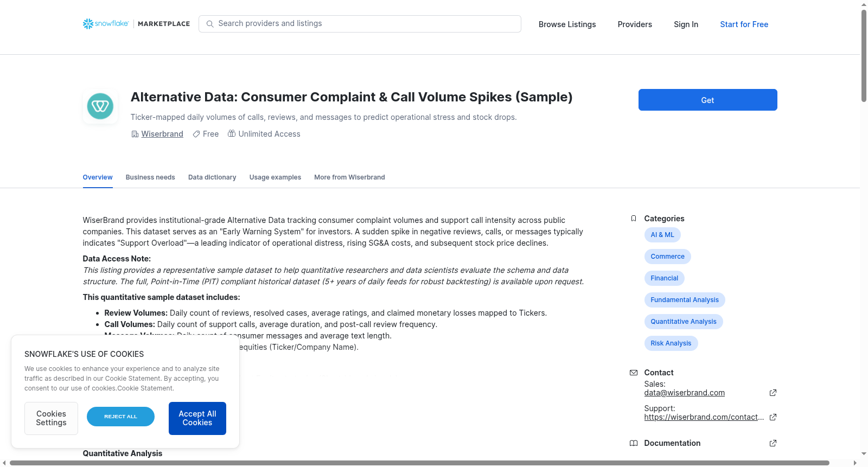Viewport: 868px width, 467px height.
Task: Click the 'Quantitative Analysis' heading text
Action: point(123,453)
